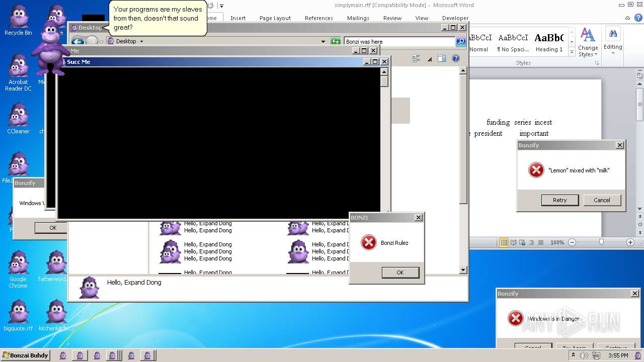Screen dimensions: 644x362
Task: Expand address history dropdown before refresh
Action: 323,42
